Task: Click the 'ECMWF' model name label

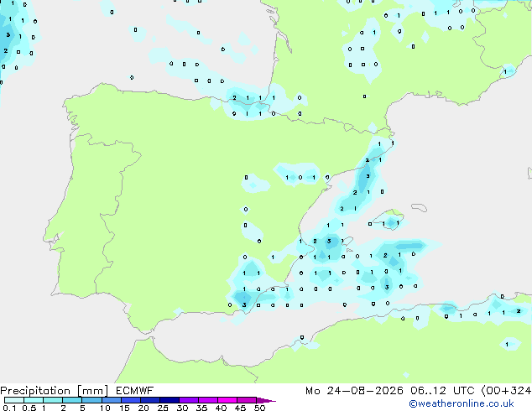Action: (x=135, y=391)
